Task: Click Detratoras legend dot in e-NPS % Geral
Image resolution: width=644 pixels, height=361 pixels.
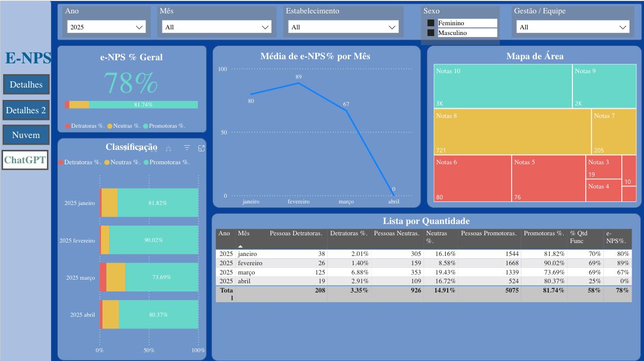Action: (68, 126)
